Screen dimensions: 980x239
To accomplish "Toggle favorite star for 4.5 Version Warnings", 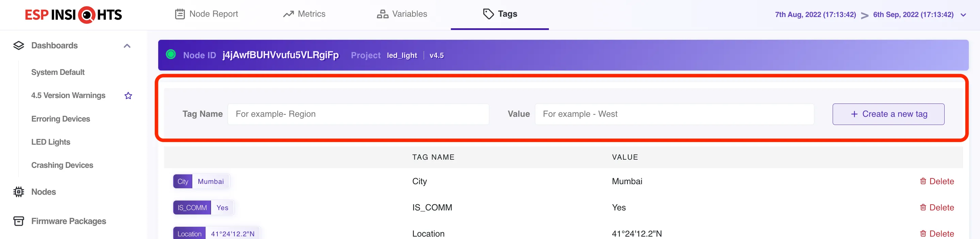I will pyautogui.click(x=128, y=96).
